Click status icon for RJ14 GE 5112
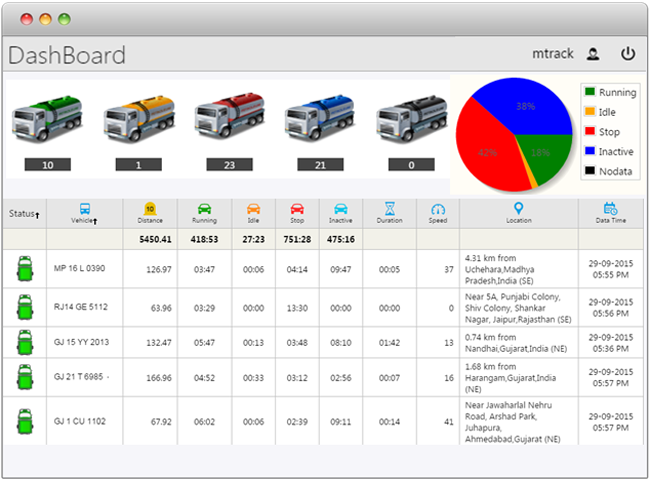 click(x=24, y=307)
